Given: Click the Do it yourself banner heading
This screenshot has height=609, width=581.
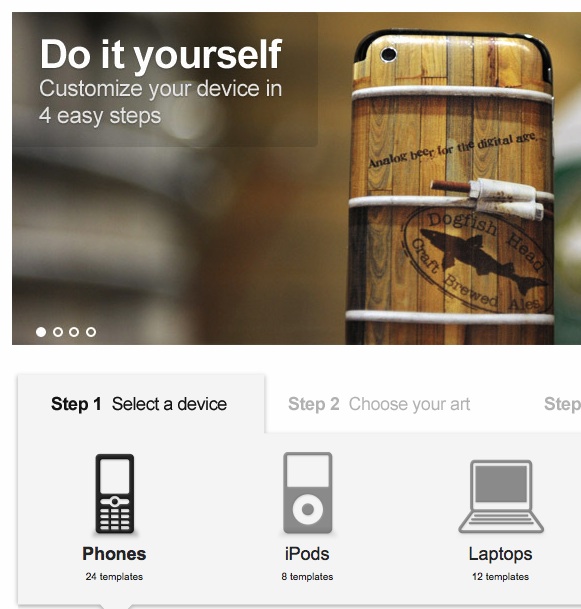Looking at the screenshot, I should coord(161,54).
